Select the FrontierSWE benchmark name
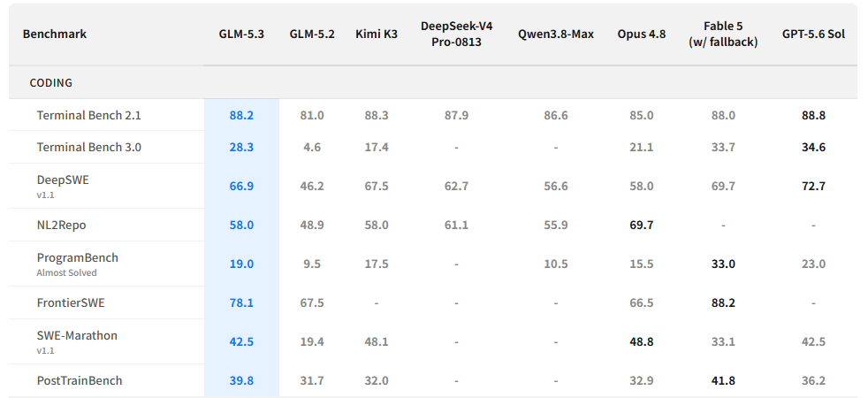The height and width of the screenshot is (398, 868). pyautogui.click(x=71, y=302)
